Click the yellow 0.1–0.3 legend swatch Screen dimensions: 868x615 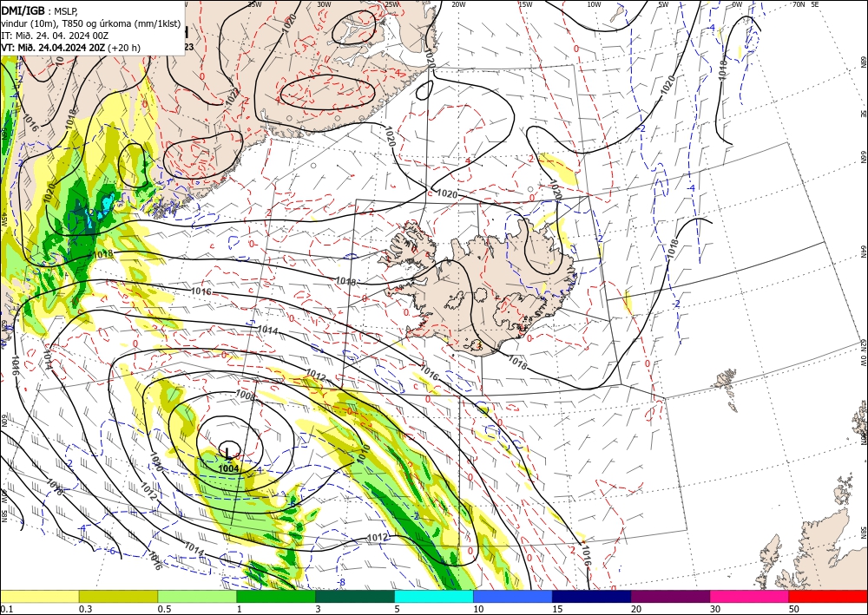click(x=39, y=596)
